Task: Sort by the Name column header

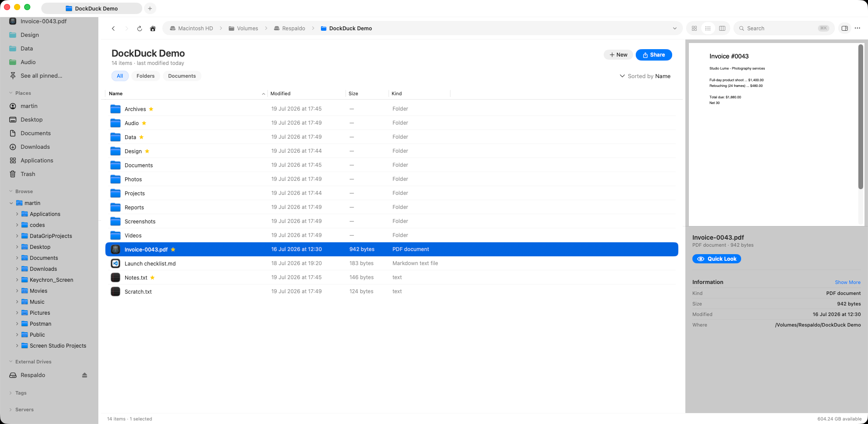Action: (x=187, y=93)
